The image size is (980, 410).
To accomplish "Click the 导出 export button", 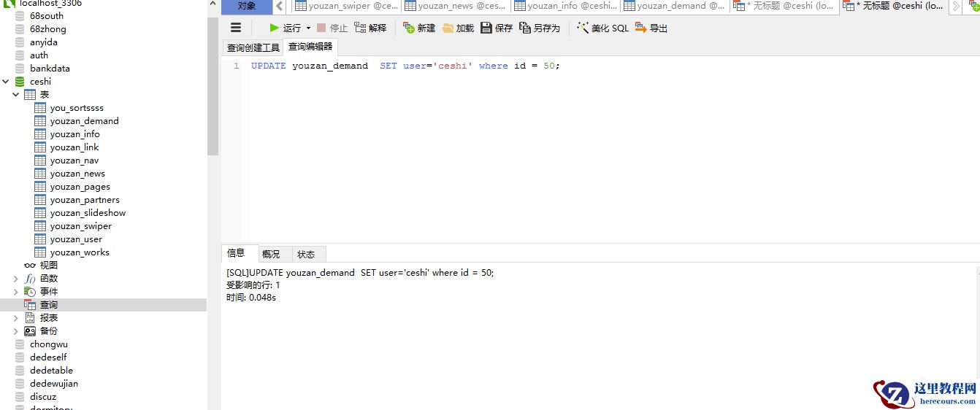I will (x=651, y=28).
